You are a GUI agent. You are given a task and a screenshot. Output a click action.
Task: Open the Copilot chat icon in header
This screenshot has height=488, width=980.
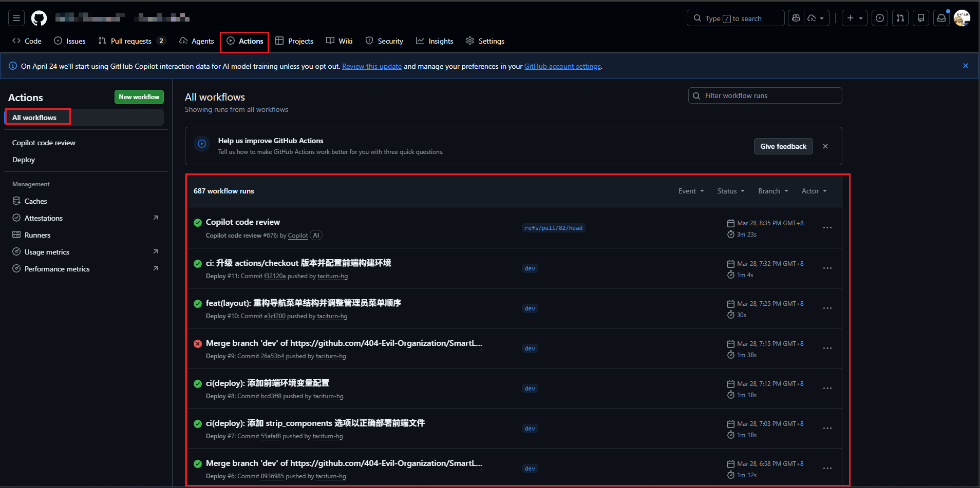(796, 18)
